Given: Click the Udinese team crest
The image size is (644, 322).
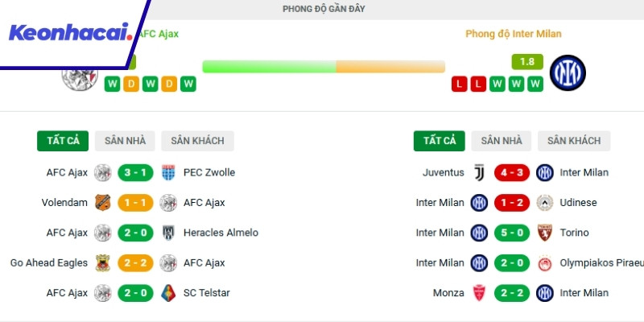Looking at the screenshot, I should pos(545,203).
